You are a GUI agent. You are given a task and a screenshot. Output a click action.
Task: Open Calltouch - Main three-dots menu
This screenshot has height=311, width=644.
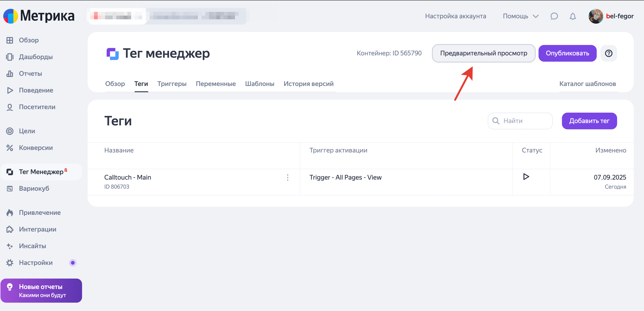[x=287, y=178]
